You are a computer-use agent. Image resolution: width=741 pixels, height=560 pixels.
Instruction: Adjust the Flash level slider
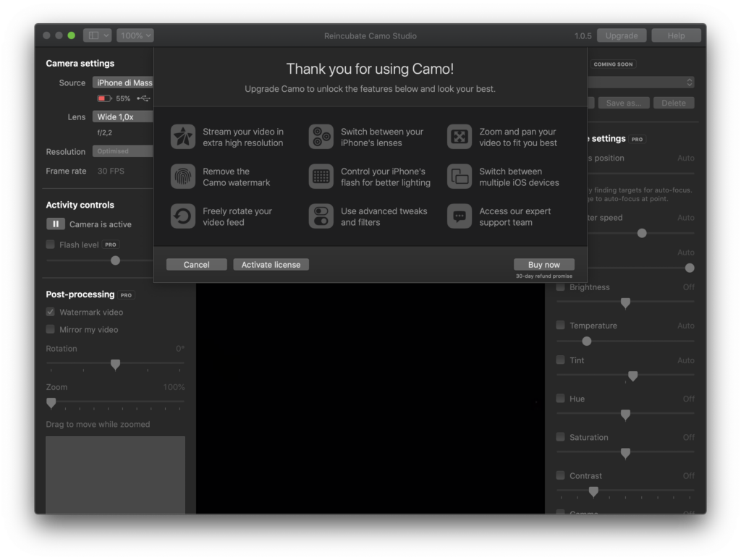[x=115, y=260]
